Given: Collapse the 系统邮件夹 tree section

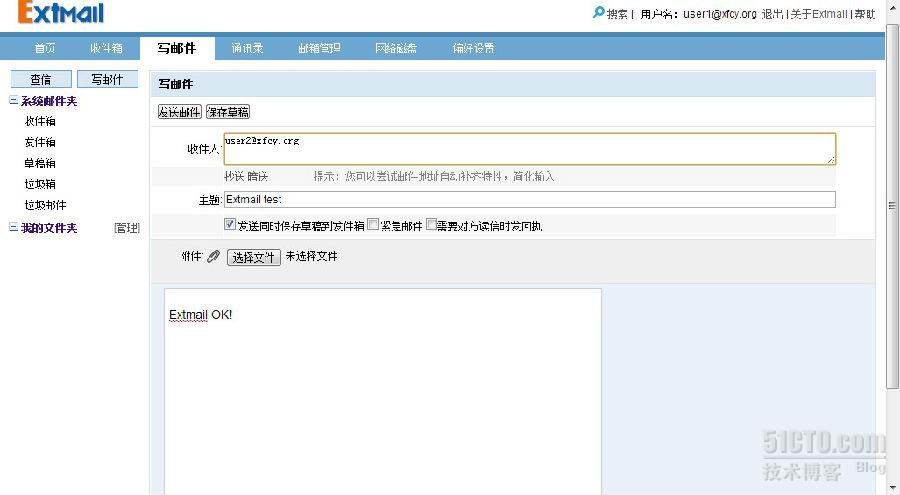Looking at the screenshot, I should coord(13,100).
